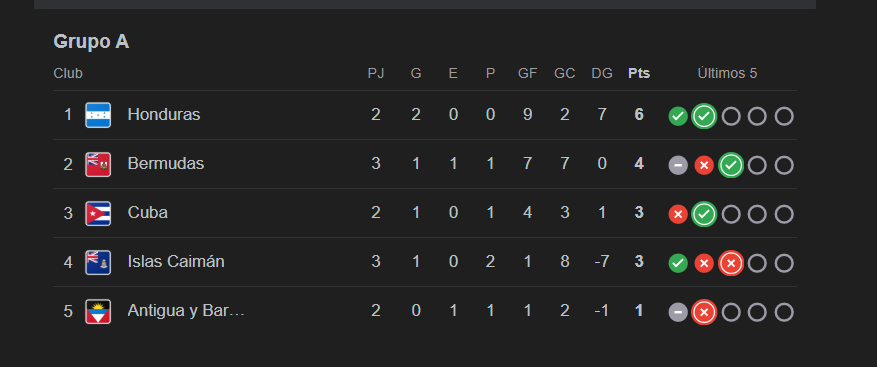Click the Últimos 5 column header

[x=727, y=73]
